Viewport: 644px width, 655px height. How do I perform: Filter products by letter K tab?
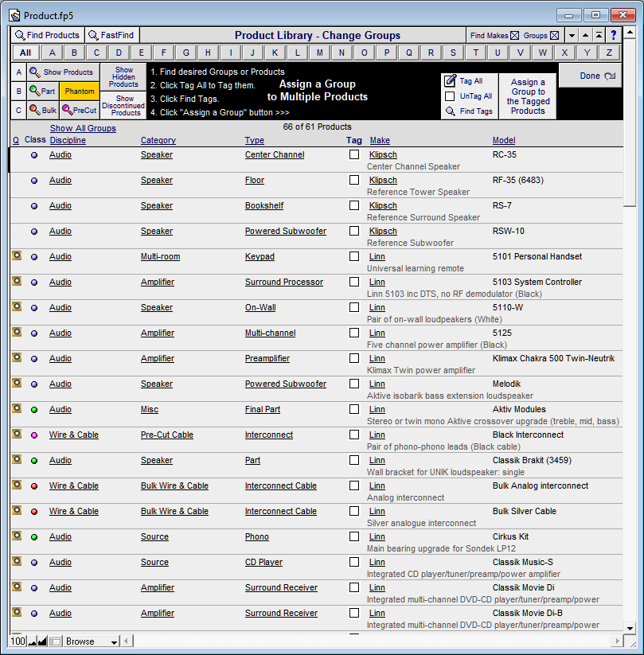275,53
